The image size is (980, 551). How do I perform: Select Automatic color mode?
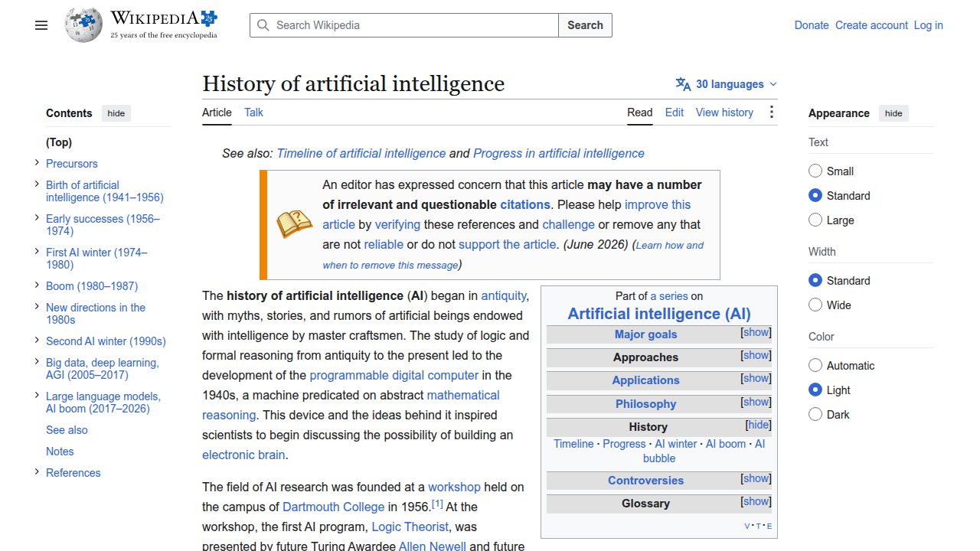815,365
